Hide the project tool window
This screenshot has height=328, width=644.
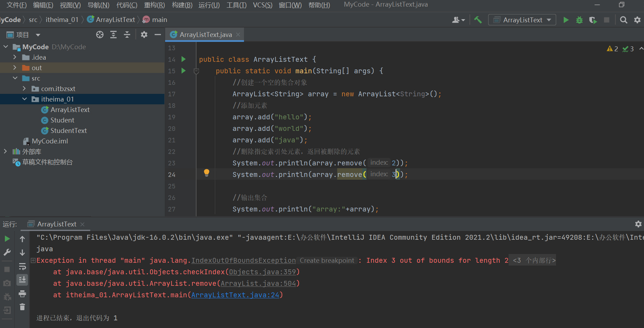pos(158,35)
